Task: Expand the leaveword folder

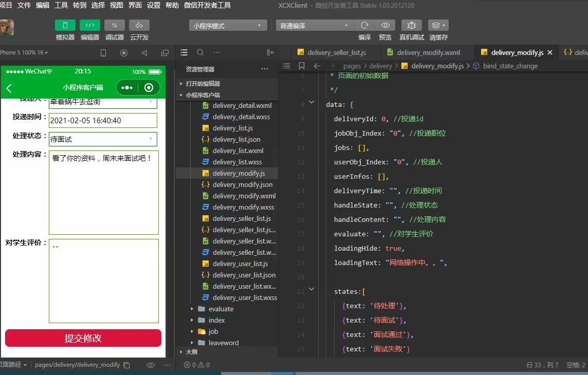Action: click(227, 343)
